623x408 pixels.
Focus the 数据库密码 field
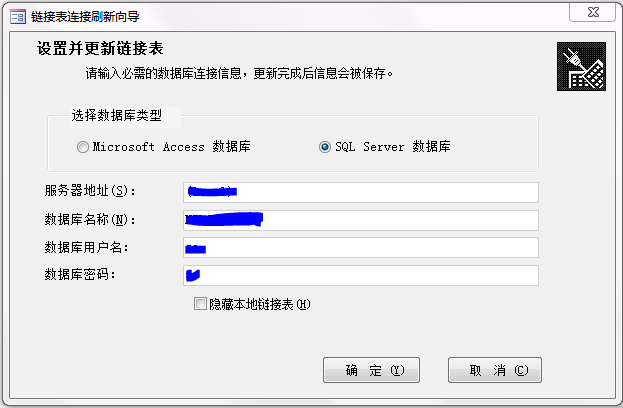[x=361, y=275]
